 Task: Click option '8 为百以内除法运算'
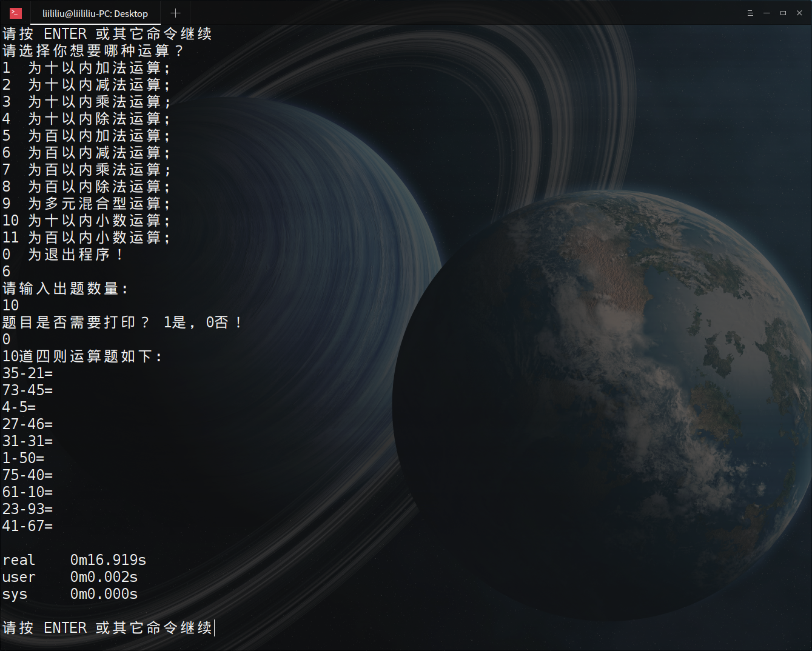pos(87,187)
